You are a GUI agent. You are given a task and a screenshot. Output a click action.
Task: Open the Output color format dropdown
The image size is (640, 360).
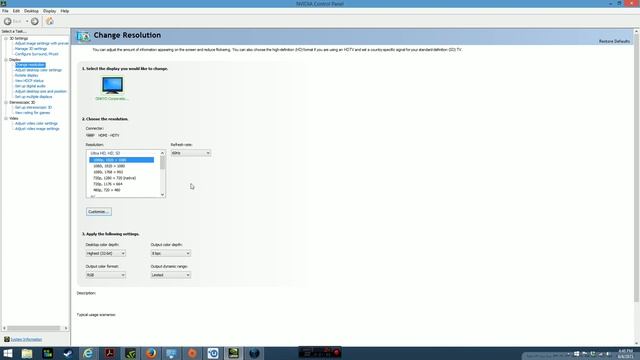(x=105, y=275)
